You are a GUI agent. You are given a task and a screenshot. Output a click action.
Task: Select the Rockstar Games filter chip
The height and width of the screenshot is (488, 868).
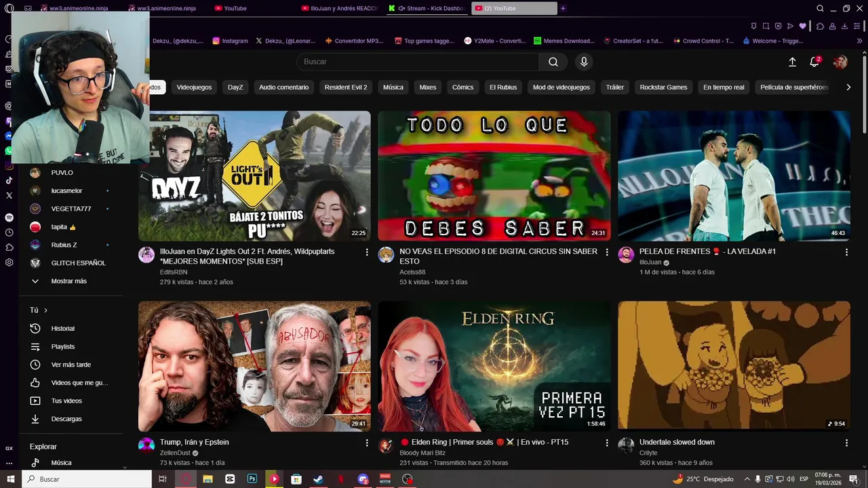[663, 87]
